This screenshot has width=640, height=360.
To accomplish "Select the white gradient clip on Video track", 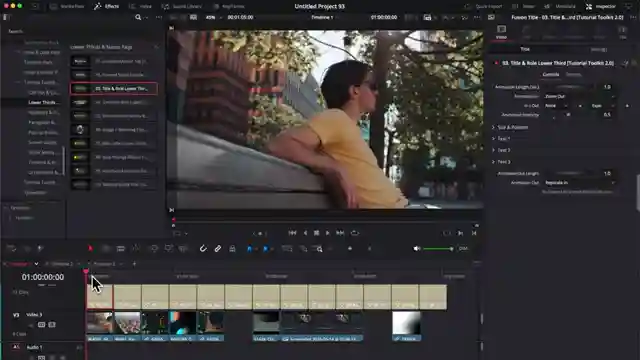I will click(x=406, y=326).
